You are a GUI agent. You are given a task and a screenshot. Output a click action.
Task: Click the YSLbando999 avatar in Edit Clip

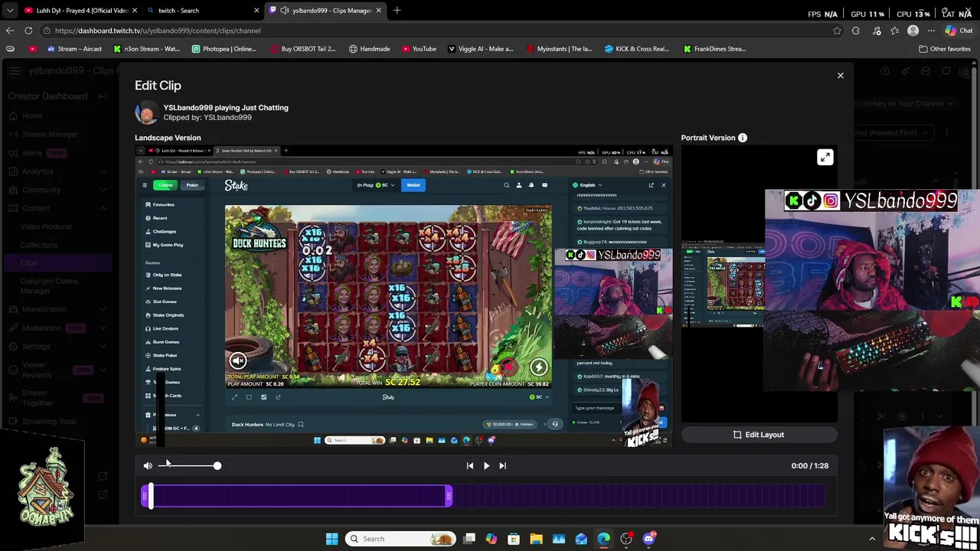(x=146, y=112)
